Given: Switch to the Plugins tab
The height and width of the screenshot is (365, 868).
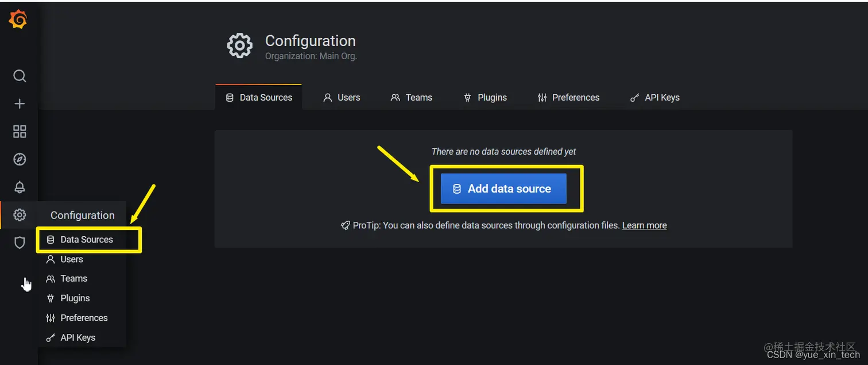Looking at the screenshot, I should coord(485,97).
